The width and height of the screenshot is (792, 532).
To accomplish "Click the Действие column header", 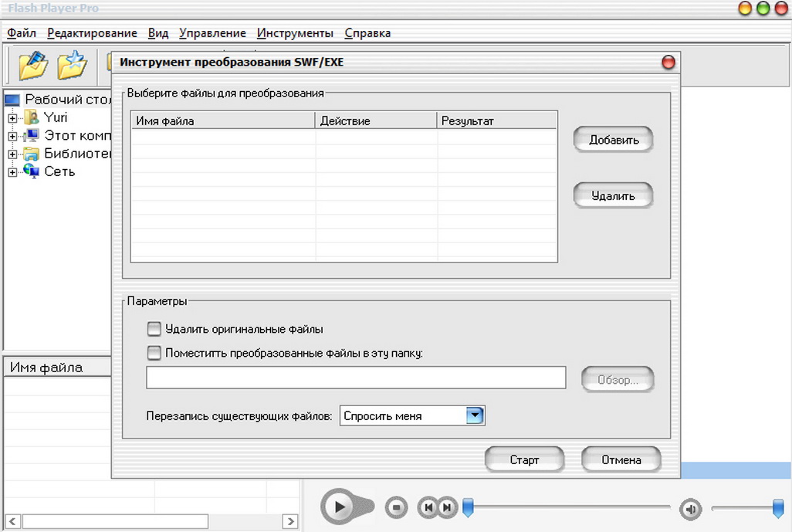I will pyautogui.click(x=376, y=120).
